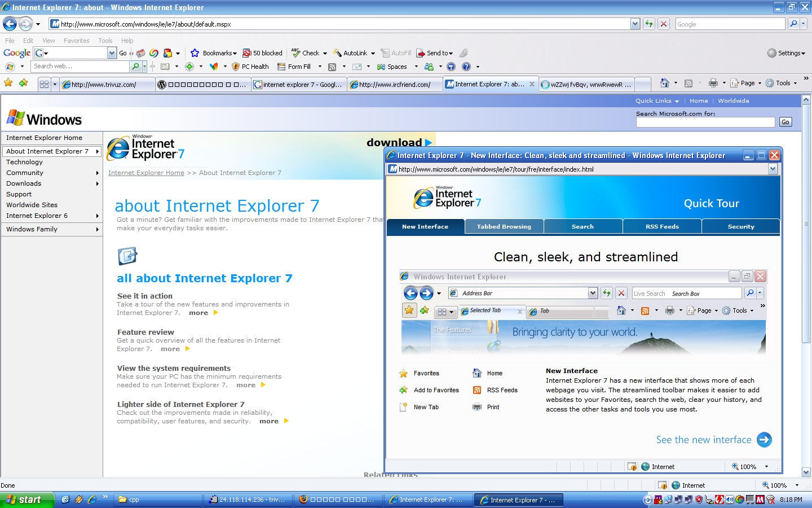Image resolution: width=812 pixels, height=508 pixels.
Task: Click the spell Check button on the Google toolbar
Action: coord(305,53)
